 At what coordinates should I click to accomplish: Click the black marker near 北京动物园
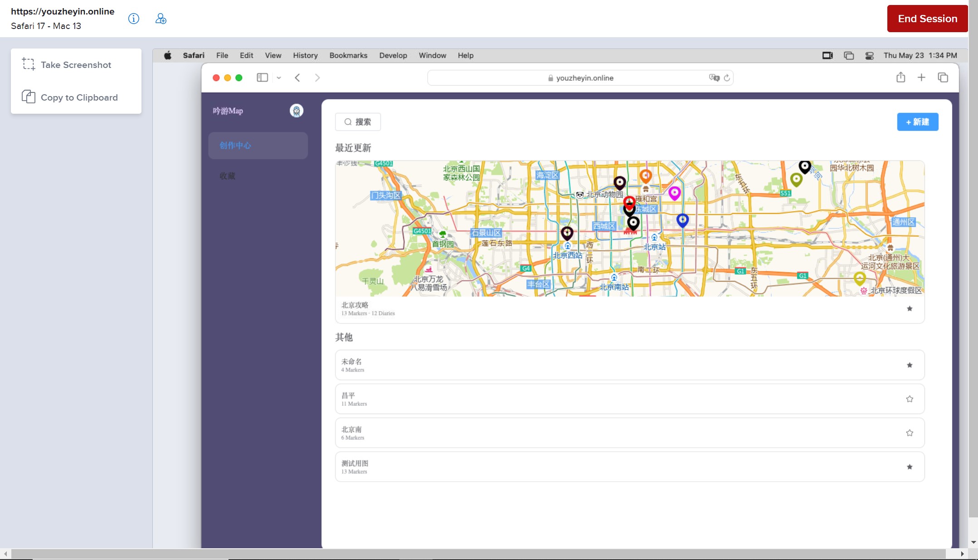tap(620, 183)
